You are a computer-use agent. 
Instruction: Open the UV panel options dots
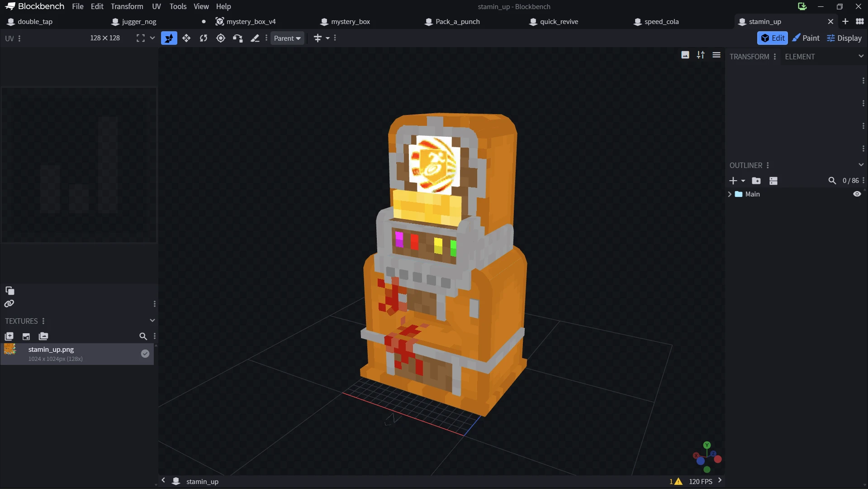(x=19, y=38)
